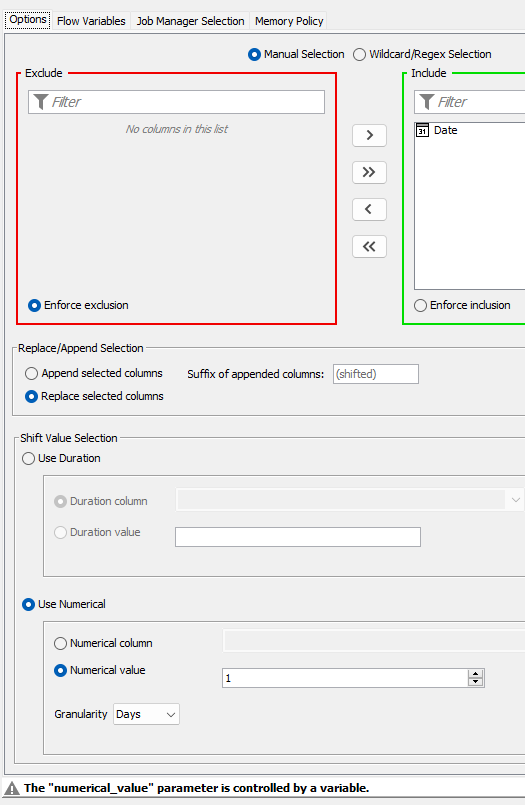Move selected column to Exclude with single left arrow
Screen dimensions: 525x805
(369, 209)
